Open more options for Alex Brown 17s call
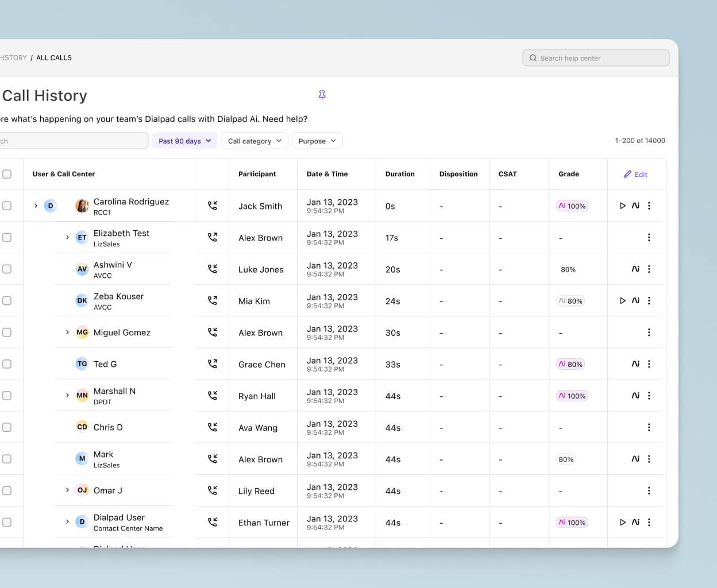The image size is (717, 588). tap(649, 238)
